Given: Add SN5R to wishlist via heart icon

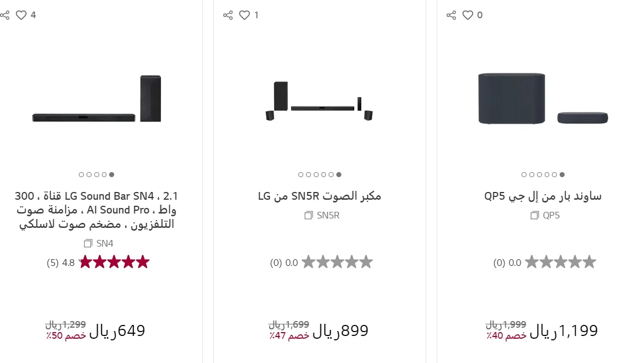Looking at the screenshot, I should (x=244, y=15).
